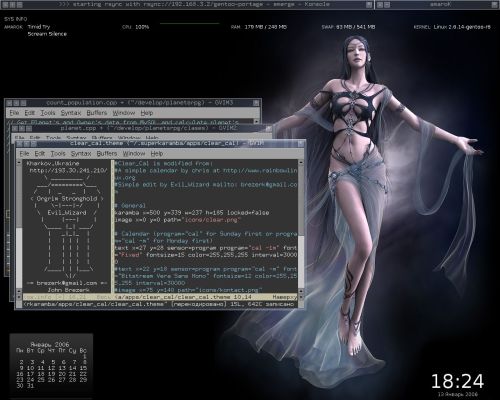
Task: Click 'Evil_Wizard' in the ASCII art
Action: point(67,213)
